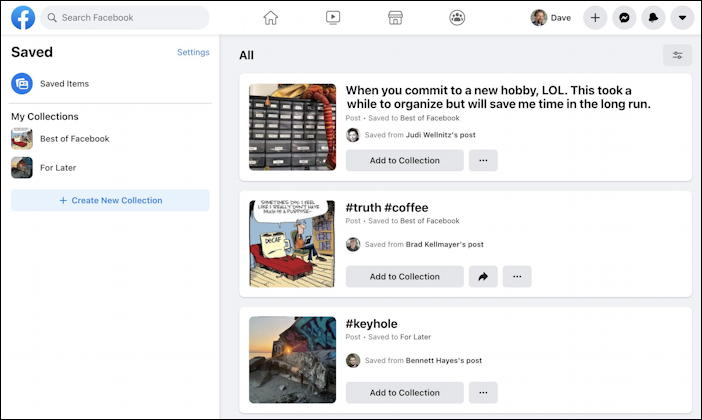This screenshot has width=702, height=420.
Task: Click the storage drawers post thumbnail
Action: pyautogui.click(x=292, y=127)
